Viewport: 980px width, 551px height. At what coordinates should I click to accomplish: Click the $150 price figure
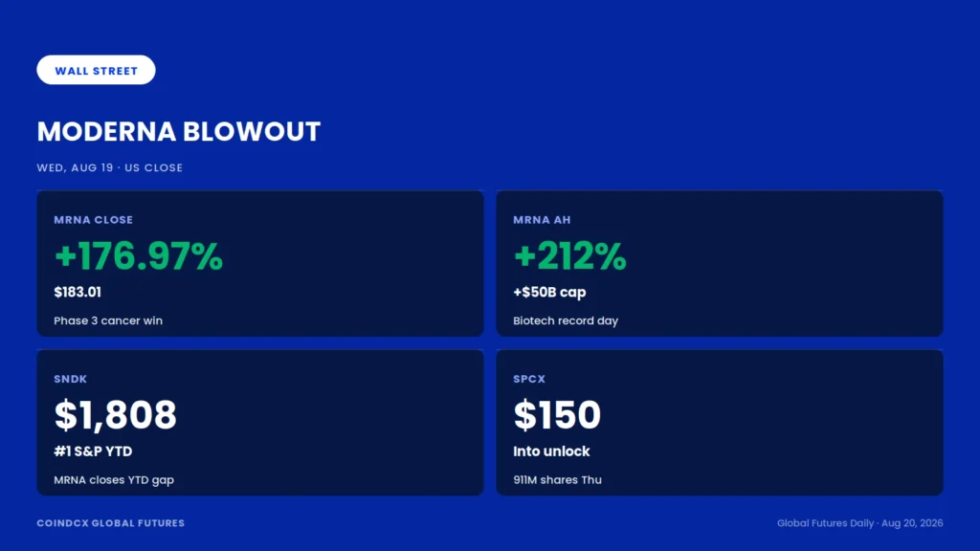coord(557,415)
